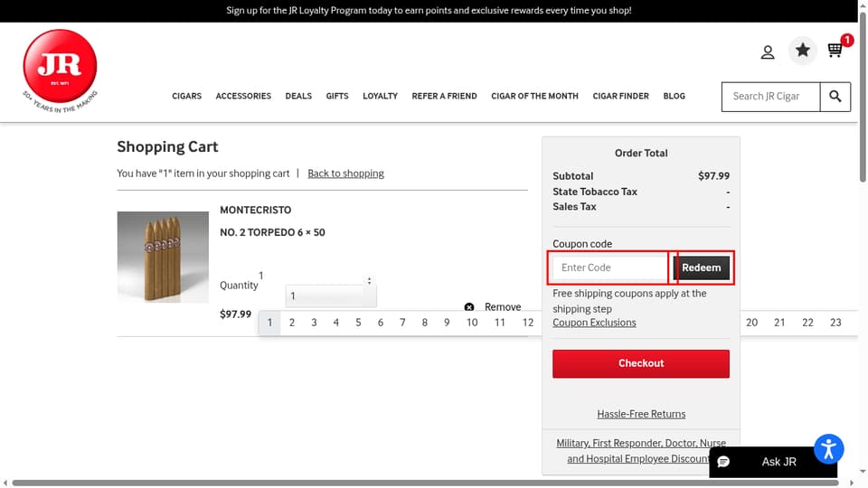Select quantity 5 in list

tap(358, 323)
